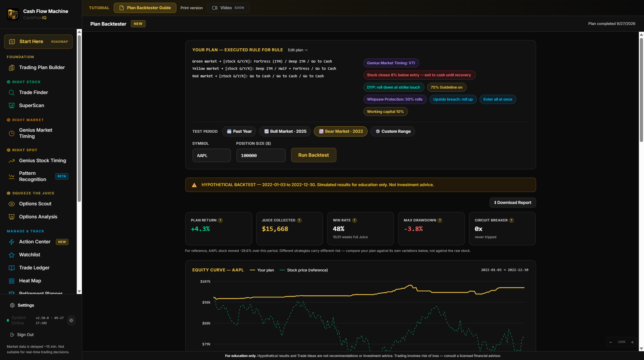Open Circuit Breaker help tooltip icon
This screenshot has width=644, height=360.
pos(511,220)
